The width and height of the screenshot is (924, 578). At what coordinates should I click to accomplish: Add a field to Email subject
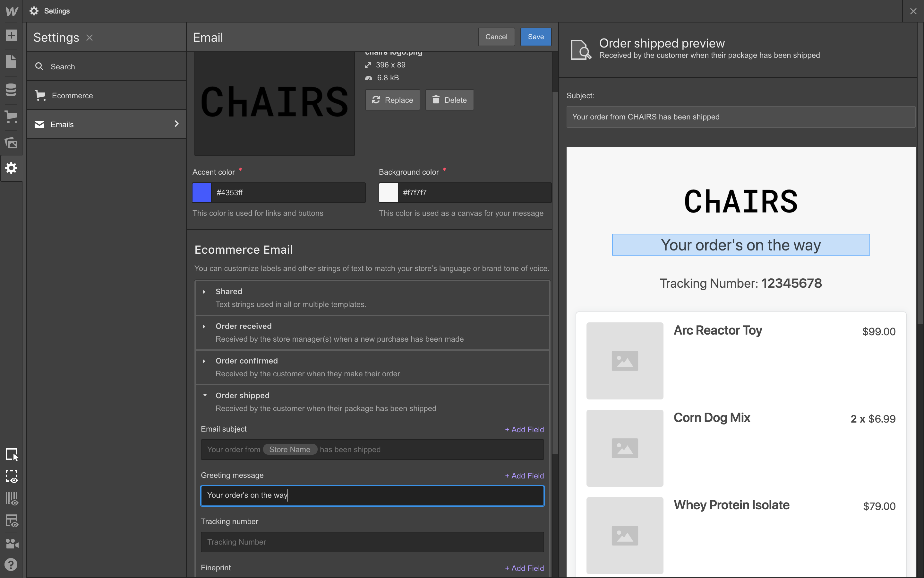tap(524, 429)
